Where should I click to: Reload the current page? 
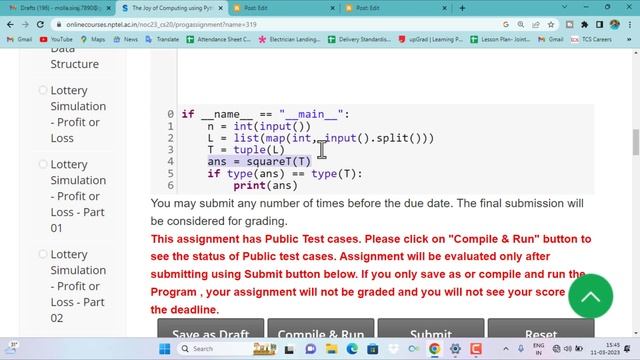point(40,24)
